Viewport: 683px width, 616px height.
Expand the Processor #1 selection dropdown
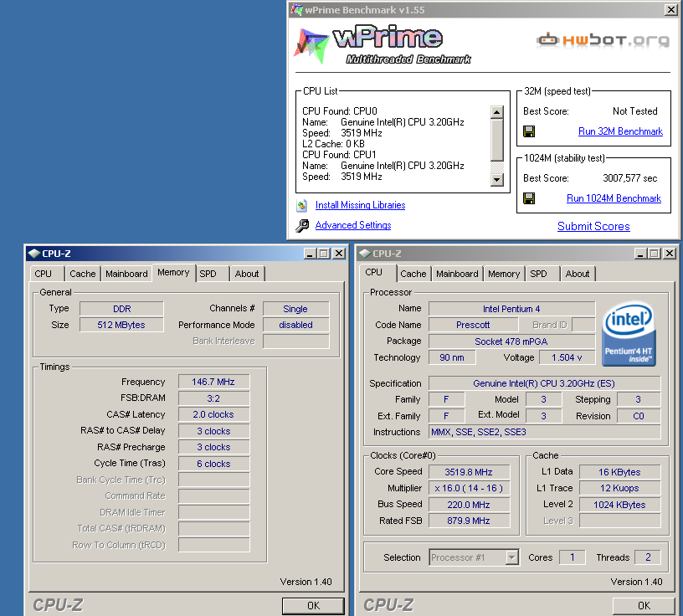(x=512, y=557)
